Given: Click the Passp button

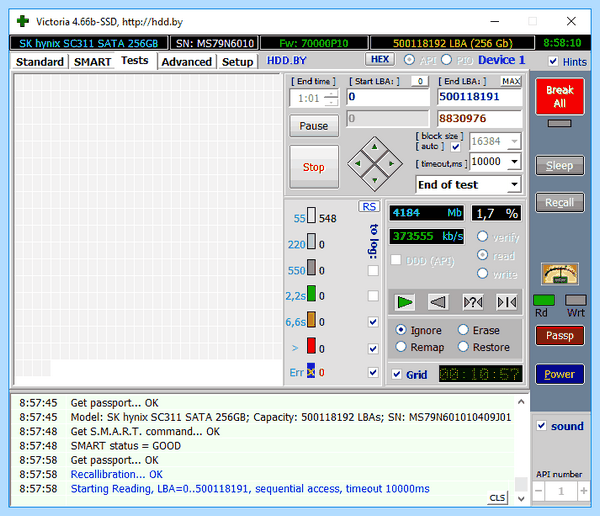Looking at the screenshot, I should click(560, 336).
